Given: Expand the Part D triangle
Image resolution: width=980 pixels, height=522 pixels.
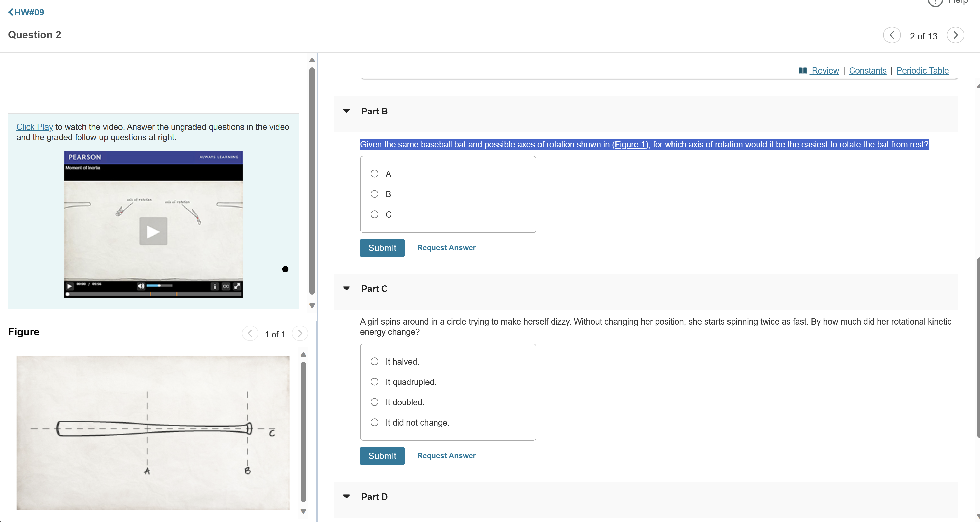Looking at the screenshot, I should click(x=346, y=497).
